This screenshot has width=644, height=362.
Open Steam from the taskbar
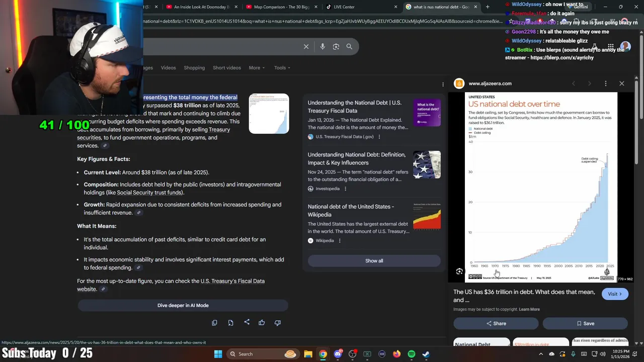point(426,354)
